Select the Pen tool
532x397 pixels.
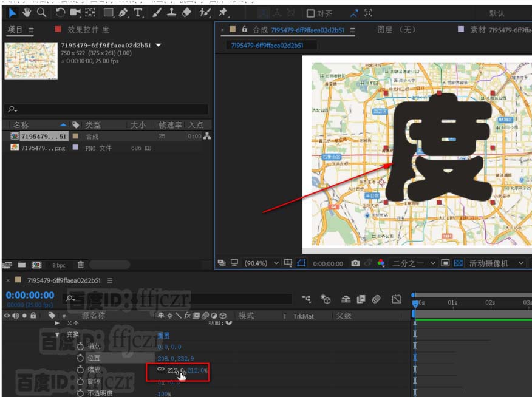(124, 12)
